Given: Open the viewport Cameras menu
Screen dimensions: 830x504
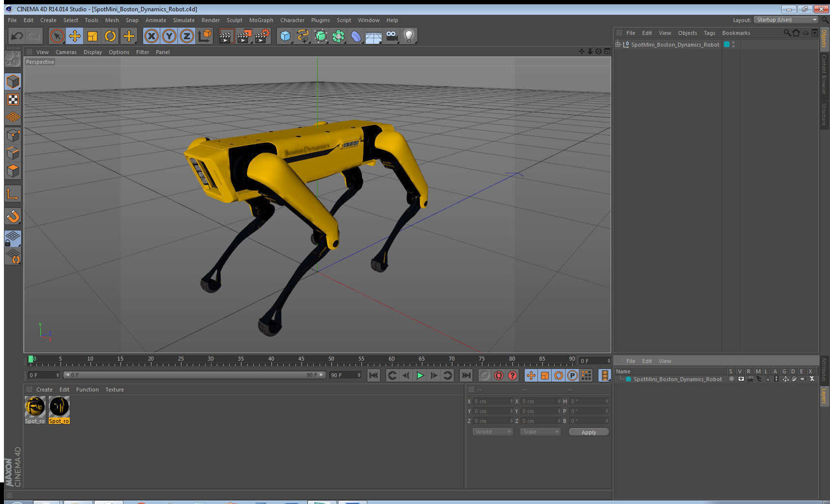Looking at the screenshot, I should pos(66,52).
